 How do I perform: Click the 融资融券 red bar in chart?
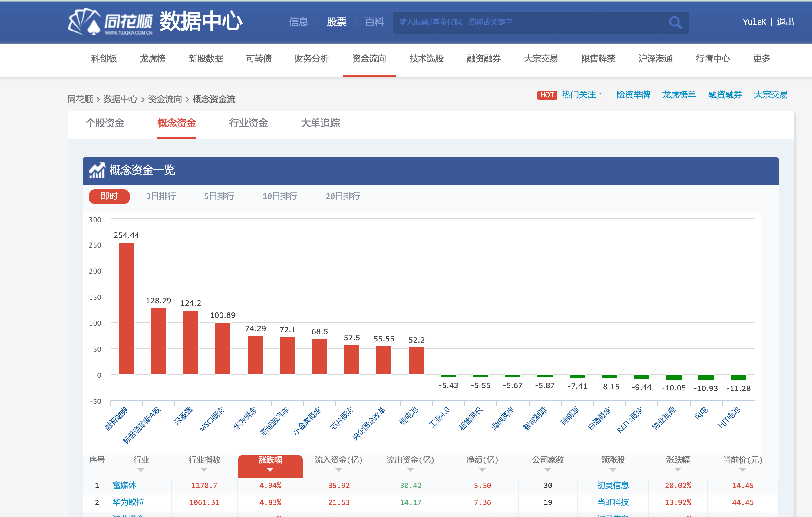pos(127,308)
